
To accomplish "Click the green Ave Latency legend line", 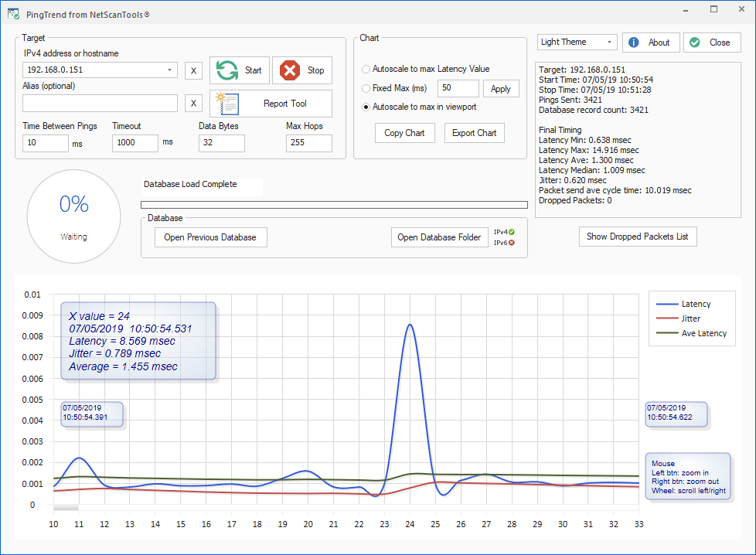I will point(667,333).
